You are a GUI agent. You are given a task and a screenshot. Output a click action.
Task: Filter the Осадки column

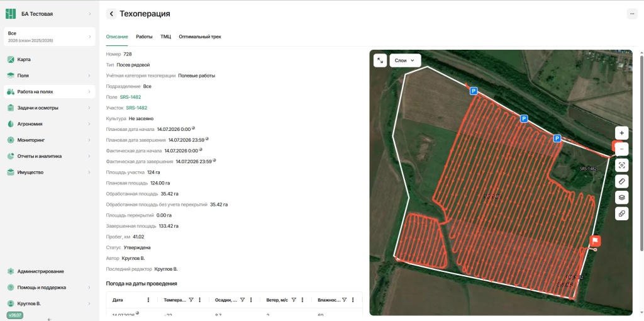coord(242,300)
